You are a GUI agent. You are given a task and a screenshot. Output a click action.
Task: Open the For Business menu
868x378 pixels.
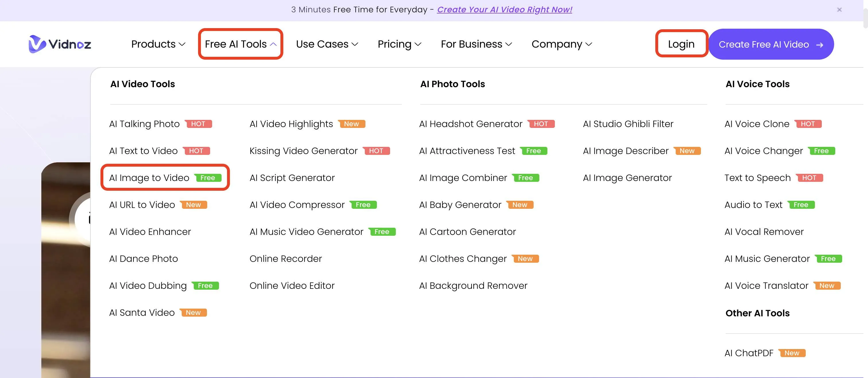click(476, 44)
